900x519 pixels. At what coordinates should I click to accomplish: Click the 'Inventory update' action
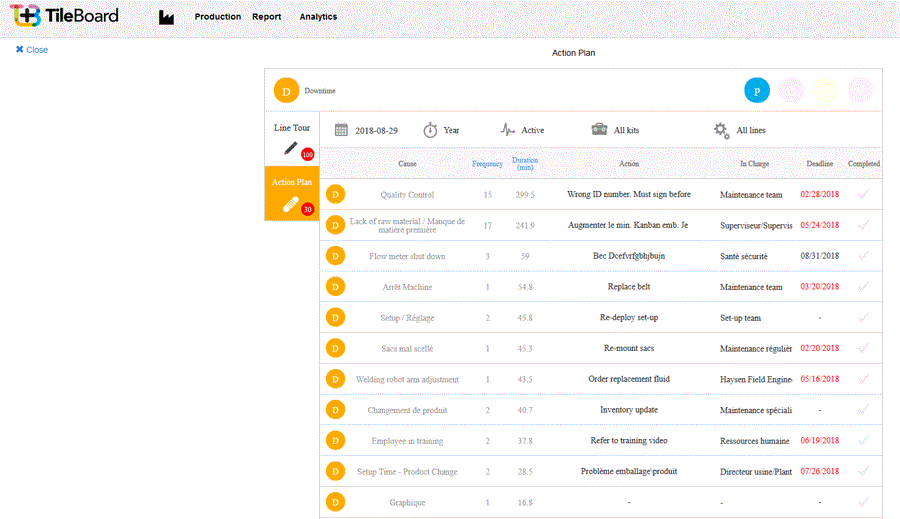coord(629,410)
